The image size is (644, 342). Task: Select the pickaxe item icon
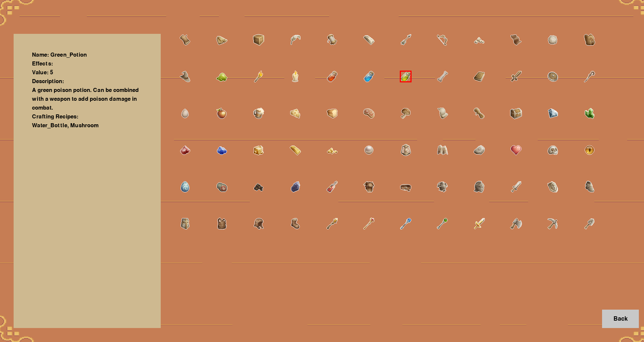[x=553, y=224]
